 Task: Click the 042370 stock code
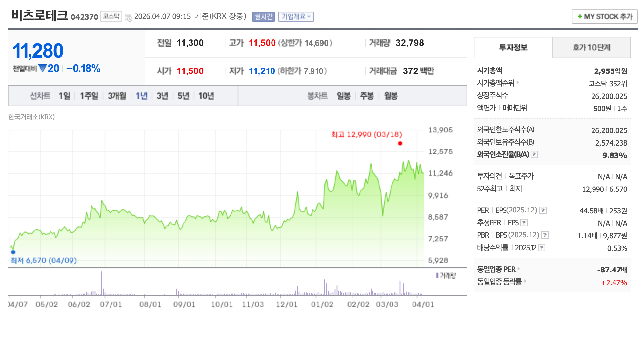point(85,17)
